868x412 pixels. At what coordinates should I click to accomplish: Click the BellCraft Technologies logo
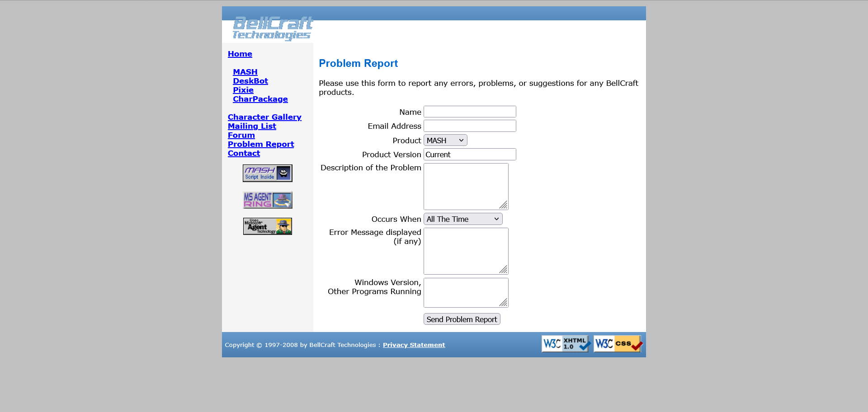click(x=272, y=28)
